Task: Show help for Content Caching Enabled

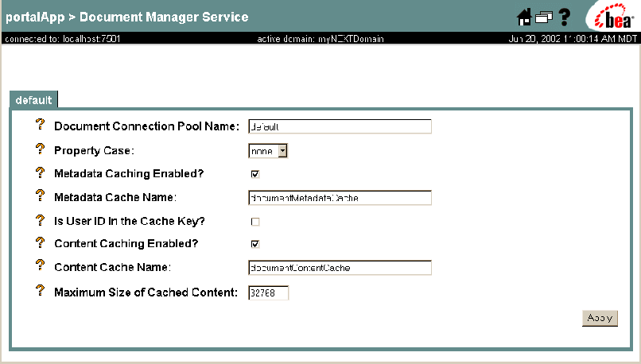Action: pyautogui.click(x=40, y=242)
